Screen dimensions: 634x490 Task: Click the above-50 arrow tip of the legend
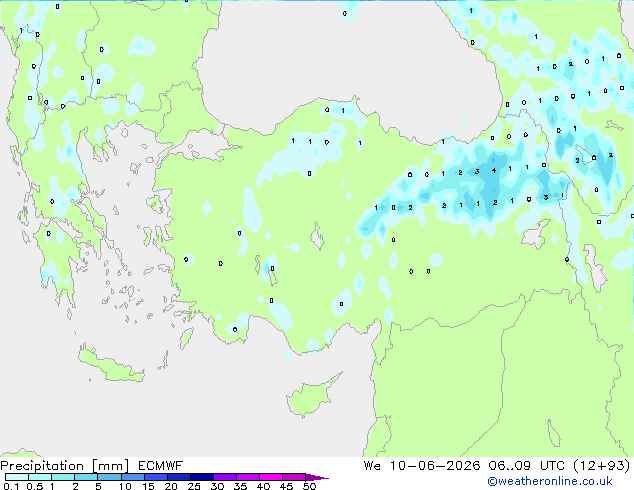coord(317,477)
